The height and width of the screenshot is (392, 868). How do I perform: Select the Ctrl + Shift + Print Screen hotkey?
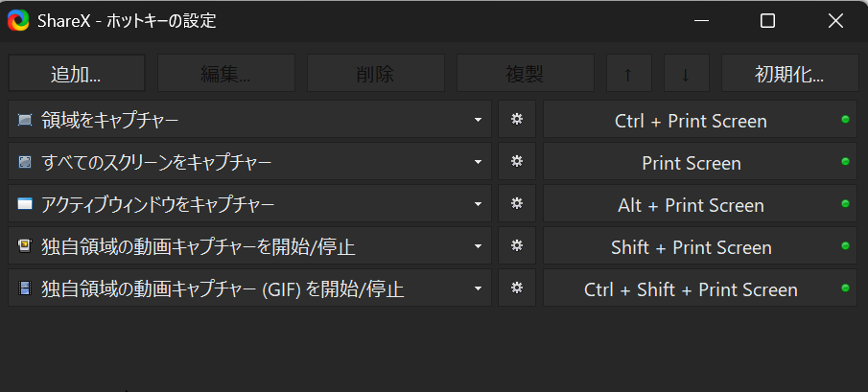click(x=691, y=289)
